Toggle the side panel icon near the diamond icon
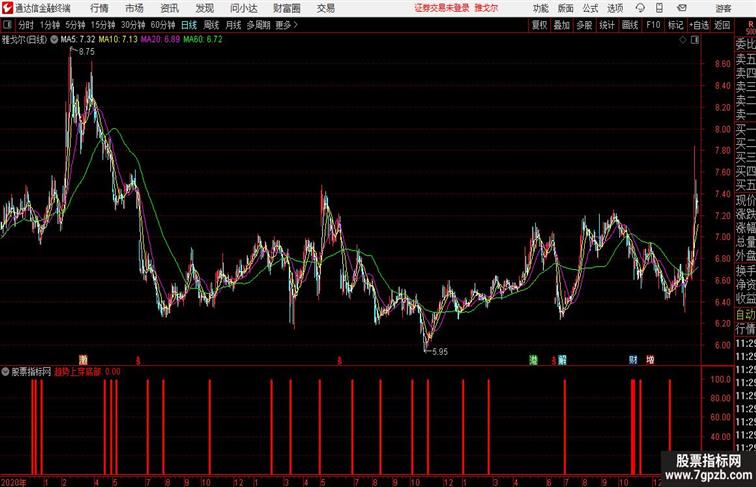 click(x=695, y=40)
